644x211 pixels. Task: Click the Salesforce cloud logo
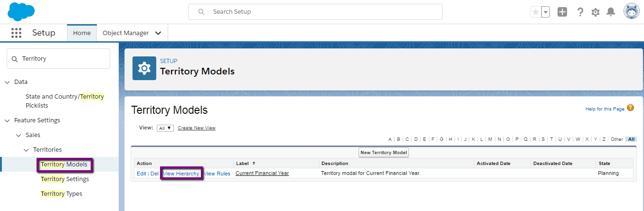point(21,11)
